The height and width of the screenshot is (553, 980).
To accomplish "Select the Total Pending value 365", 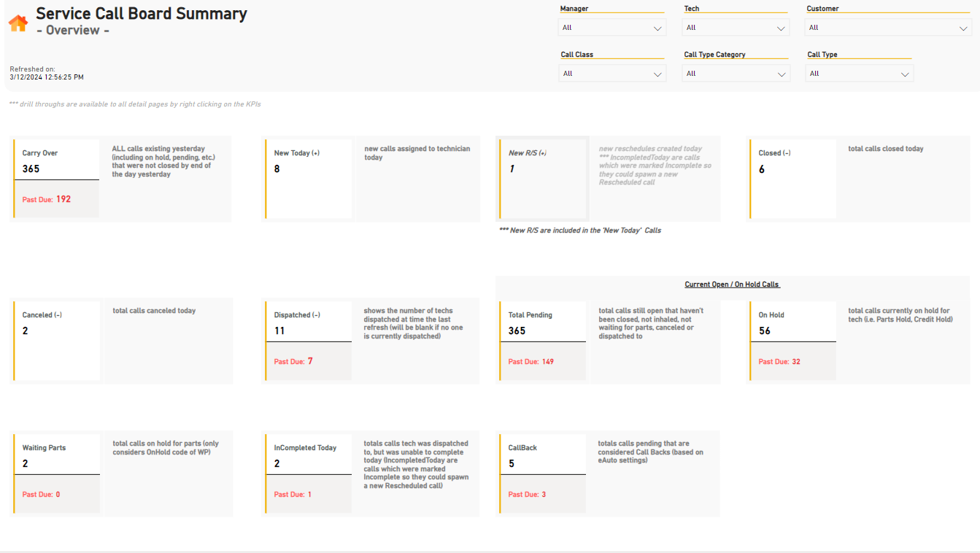I will tap(517, 330).
